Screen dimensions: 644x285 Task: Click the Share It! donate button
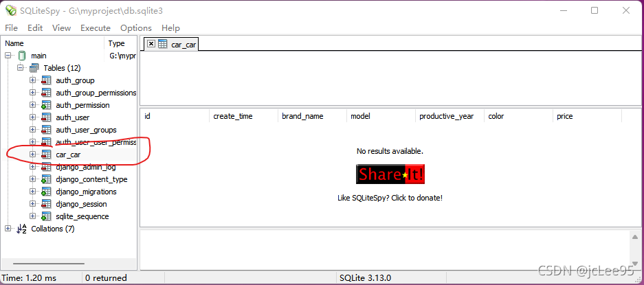click(390, 174)
